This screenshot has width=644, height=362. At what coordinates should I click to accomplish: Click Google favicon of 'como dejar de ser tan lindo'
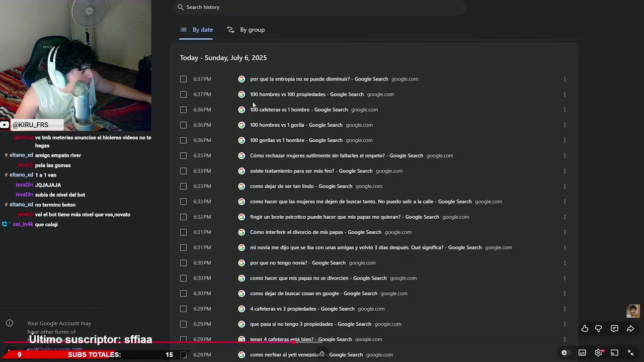(242, 186)
